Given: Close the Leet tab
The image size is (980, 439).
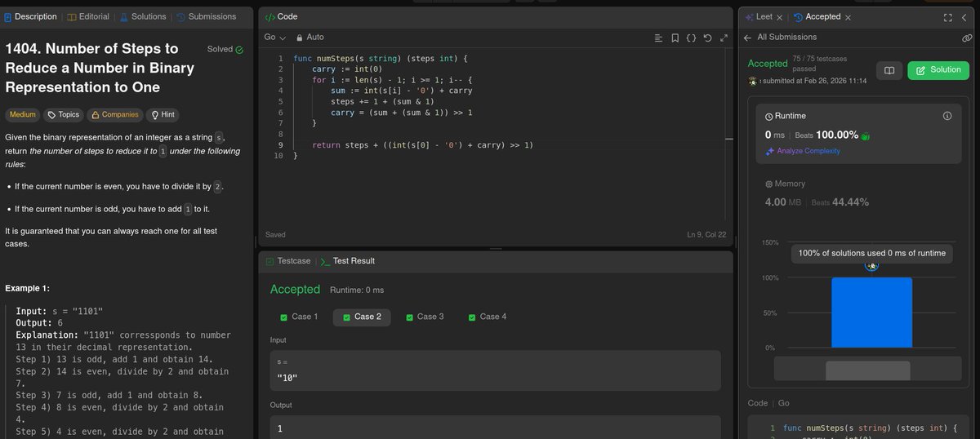Looking at the screenshot, I should [780, 17].
